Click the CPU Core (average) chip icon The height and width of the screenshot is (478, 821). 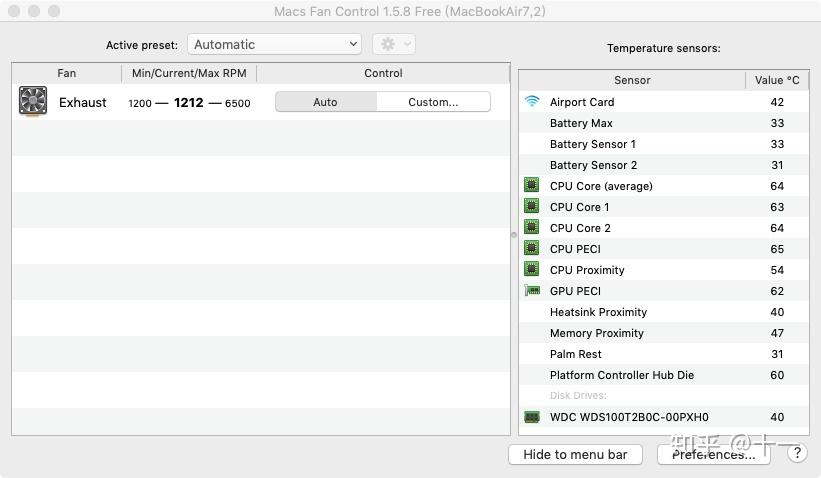click(532, 186)
